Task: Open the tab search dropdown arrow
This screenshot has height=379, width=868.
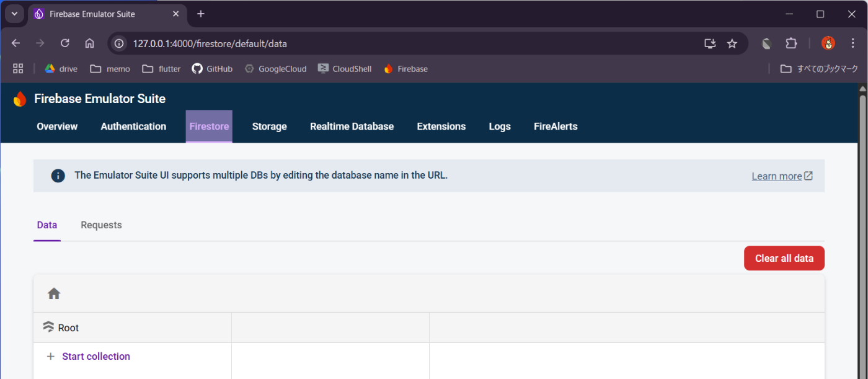Action: click(x=14, y=14)
